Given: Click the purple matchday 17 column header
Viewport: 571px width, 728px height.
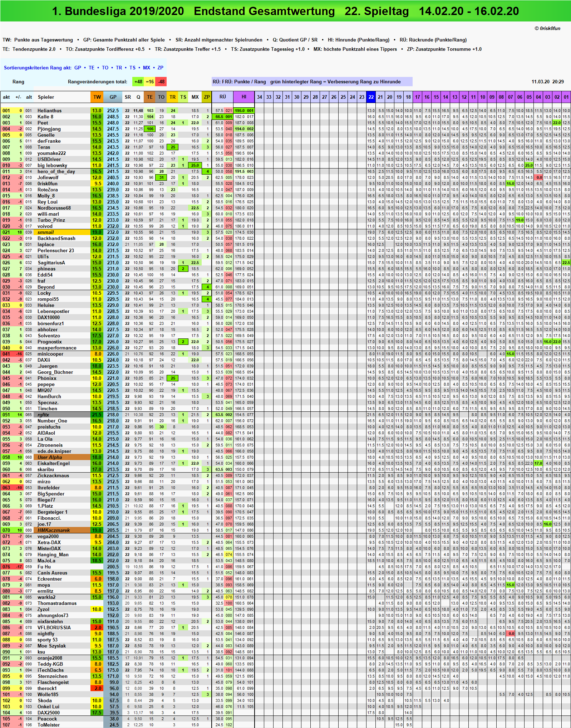Looking at the screenshot, I should [418, 97].
